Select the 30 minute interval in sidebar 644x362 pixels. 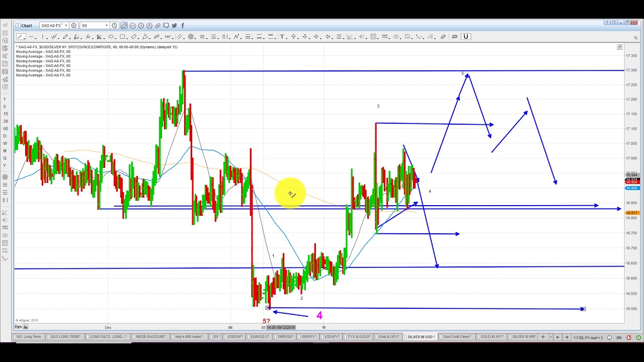coord(5,121)
